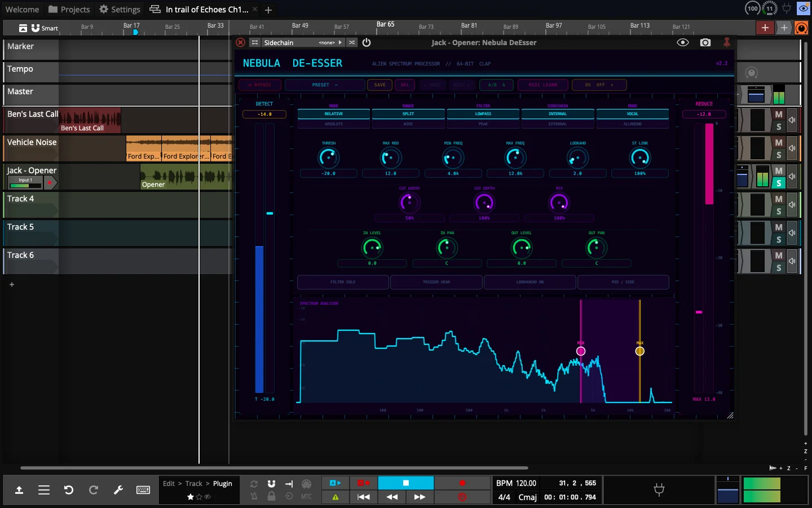The width and height of the screenshot is (812, 508).
Task: Adjust the MIX knob in the plugin
Action: point(559,203)
